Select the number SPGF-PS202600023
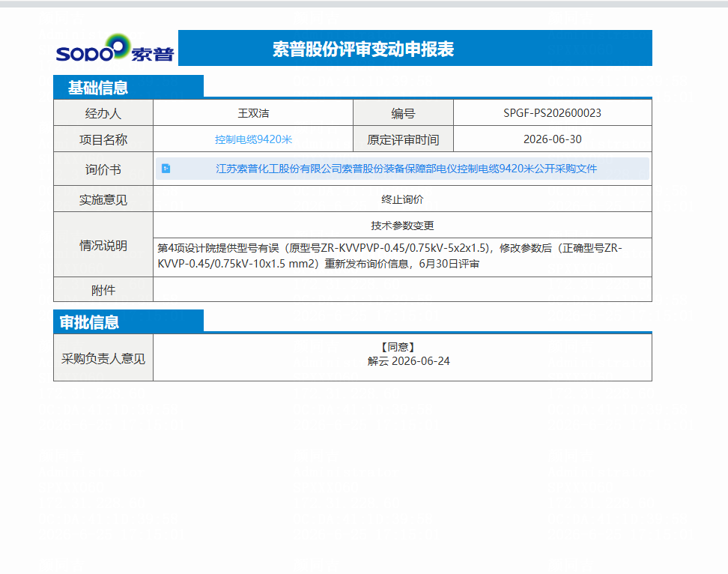Viewport: 728px width, 574px height. (553, 113)
